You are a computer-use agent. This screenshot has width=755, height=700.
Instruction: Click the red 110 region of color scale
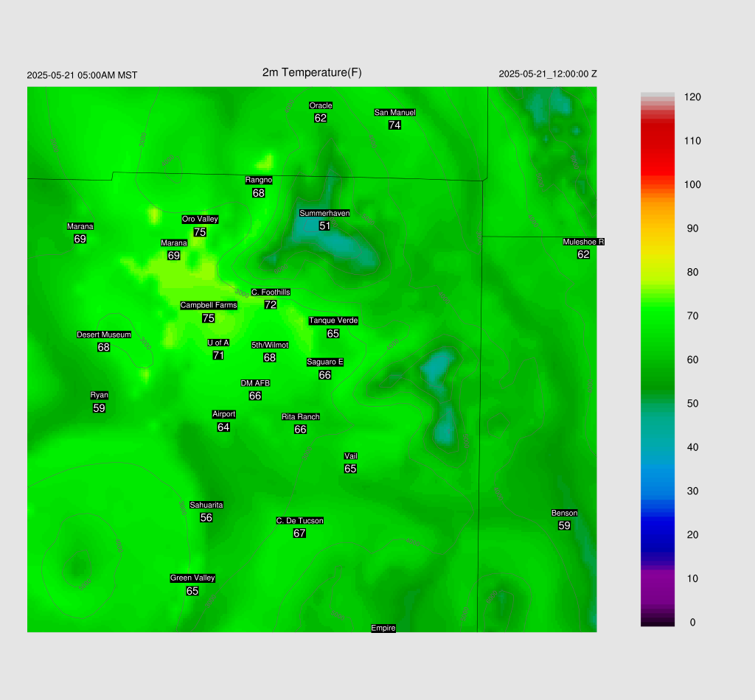657,141
